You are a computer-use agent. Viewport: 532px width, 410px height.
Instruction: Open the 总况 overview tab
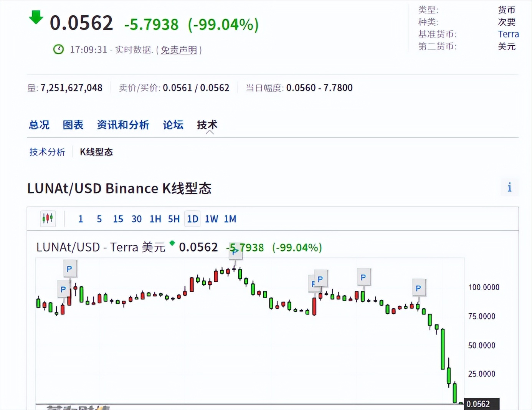39,125
